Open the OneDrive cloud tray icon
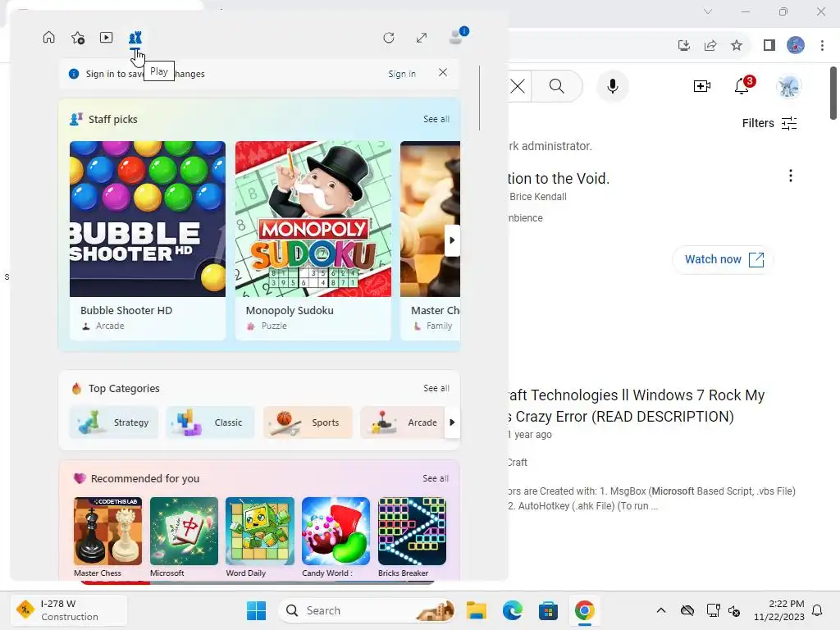840x630 pixels. [x=687, y=610]
